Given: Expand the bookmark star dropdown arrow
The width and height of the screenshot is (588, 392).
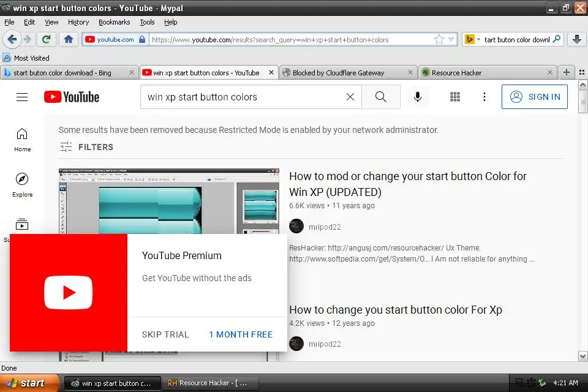Looking at the screenshot, I should [x=451, y=39].
